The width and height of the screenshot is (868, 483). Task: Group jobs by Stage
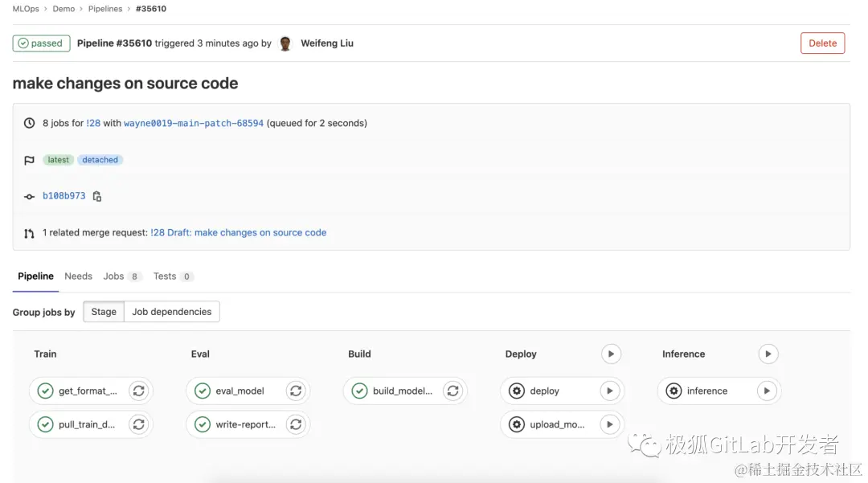click(x=104, y=312)
